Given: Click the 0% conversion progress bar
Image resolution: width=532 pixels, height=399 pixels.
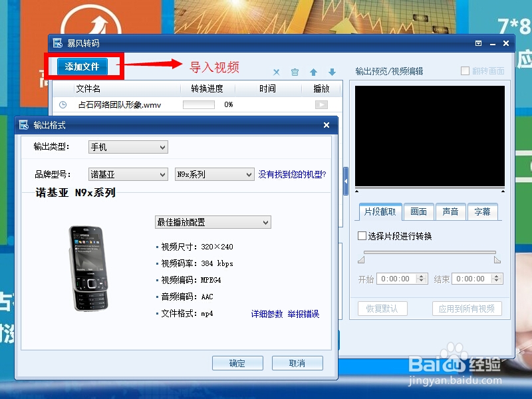Looking at the screenshot, I should (x=199, y=105).
